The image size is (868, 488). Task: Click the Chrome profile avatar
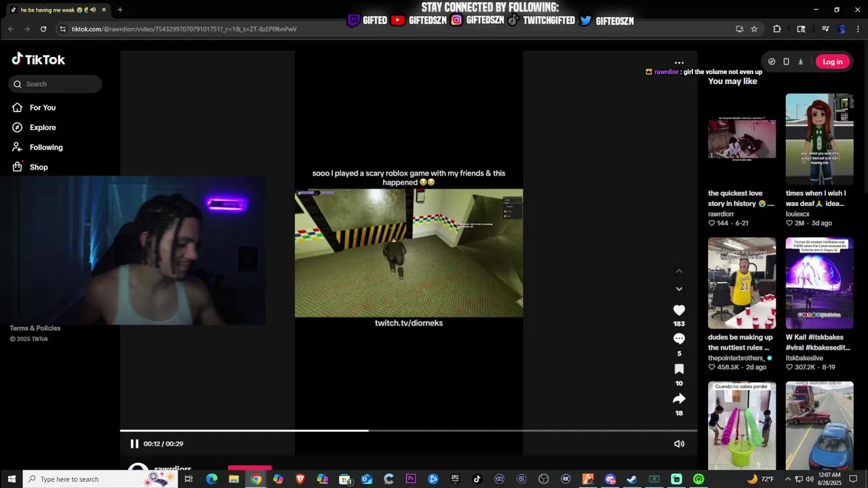(x=842, y=29)
